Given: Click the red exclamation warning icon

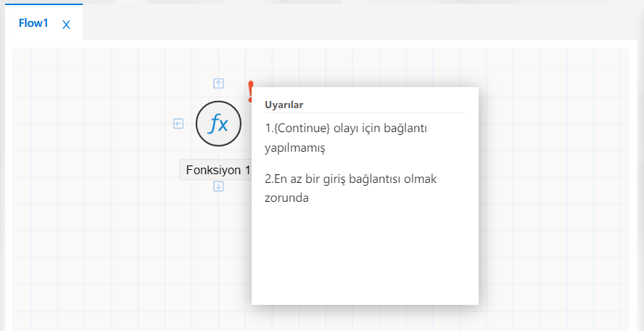Looking at the screenshot, I should [x=250, y=91].
